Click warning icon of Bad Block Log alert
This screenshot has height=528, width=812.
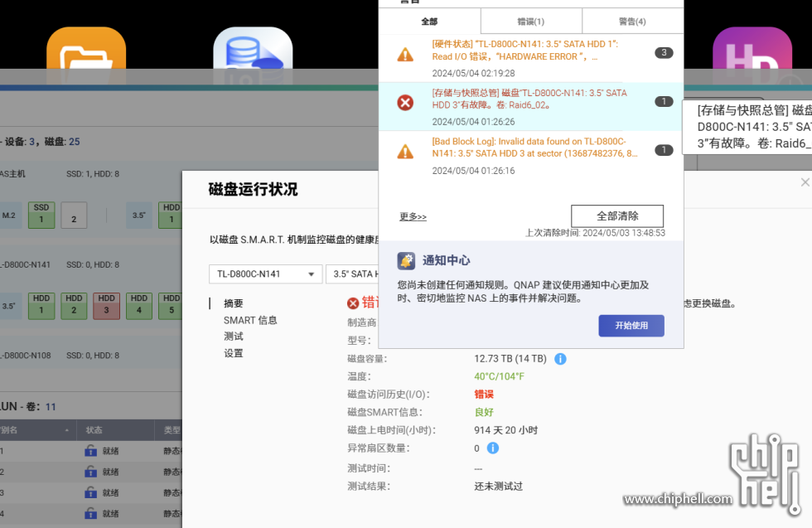pos(405,152)
